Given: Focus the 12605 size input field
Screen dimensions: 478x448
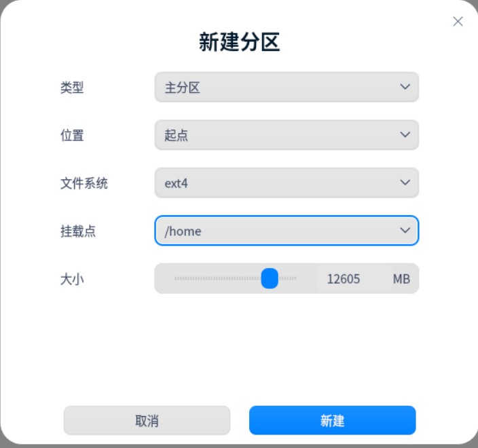Looking at the screenshot, I should click(x=344, y=279).
